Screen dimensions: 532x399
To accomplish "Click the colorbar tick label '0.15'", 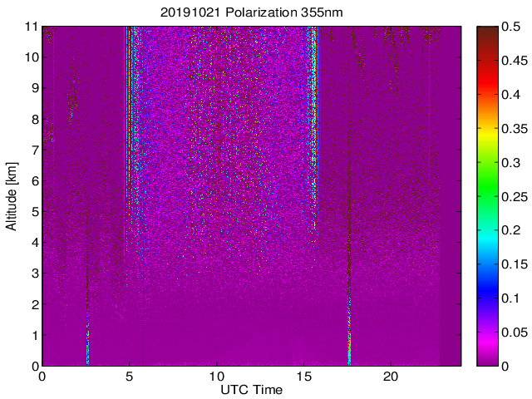I will click(515, 264).
